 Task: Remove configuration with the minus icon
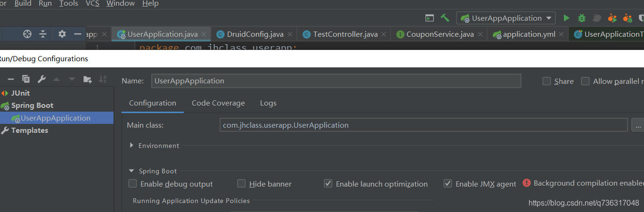pyautogui.click(x=11, y=79)
